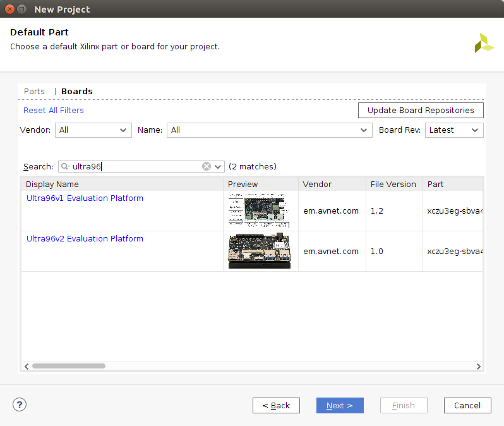Screen dimensions: 504x426
Task: Close the New Project window
Action: (x=10, y=9)
